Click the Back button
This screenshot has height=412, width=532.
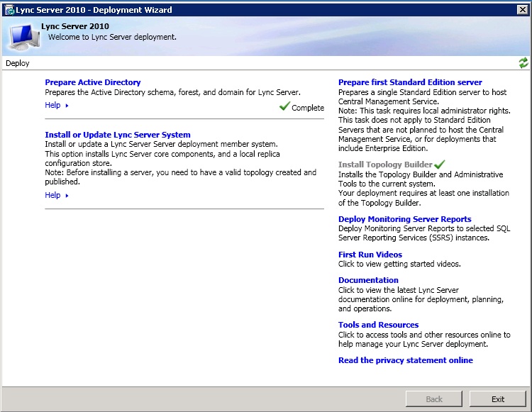pos(434,399)
